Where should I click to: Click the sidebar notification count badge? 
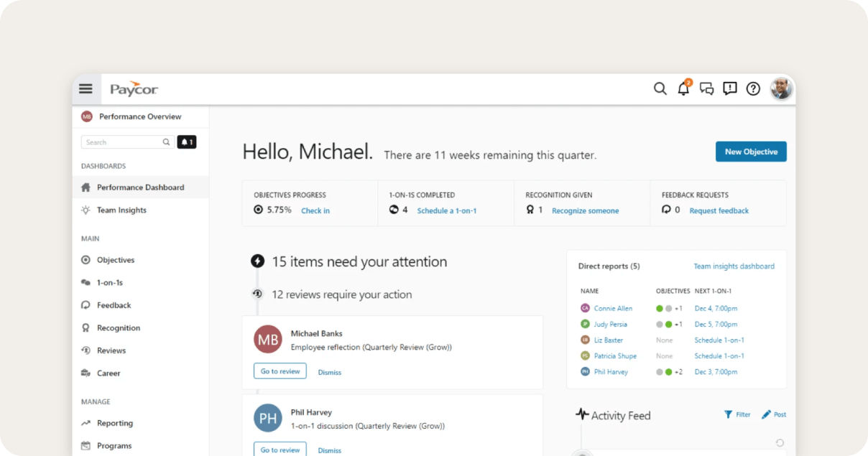(x=187, y=142)
